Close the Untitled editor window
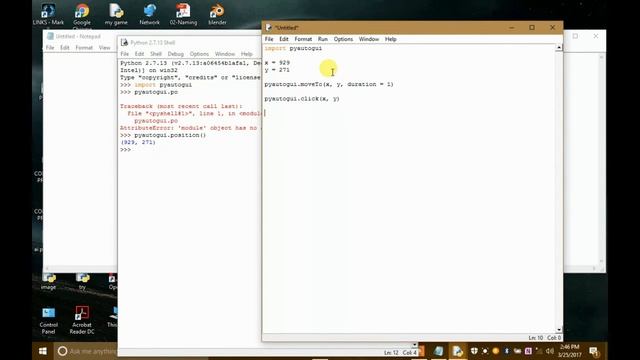Image resolution: width=640 pixels, height=360 pixels. coord(552,27)
